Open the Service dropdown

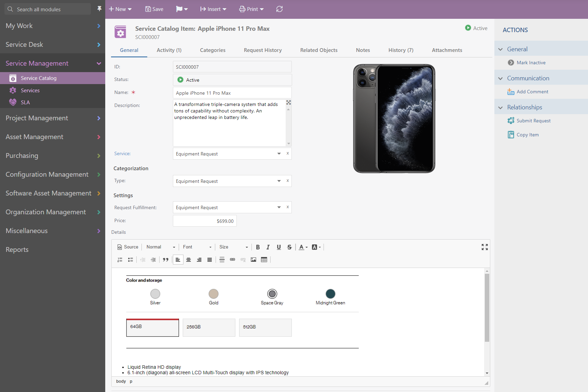(279, 154)
